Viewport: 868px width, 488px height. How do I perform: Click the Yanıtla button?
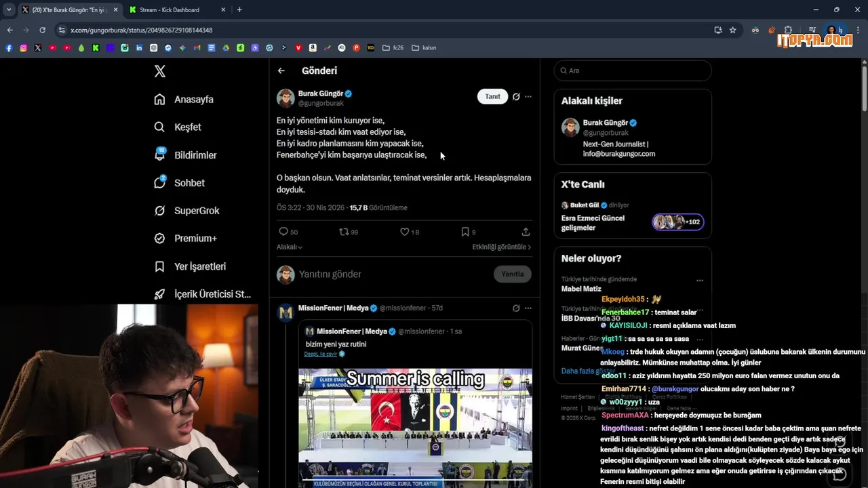(x=513, y=274)
